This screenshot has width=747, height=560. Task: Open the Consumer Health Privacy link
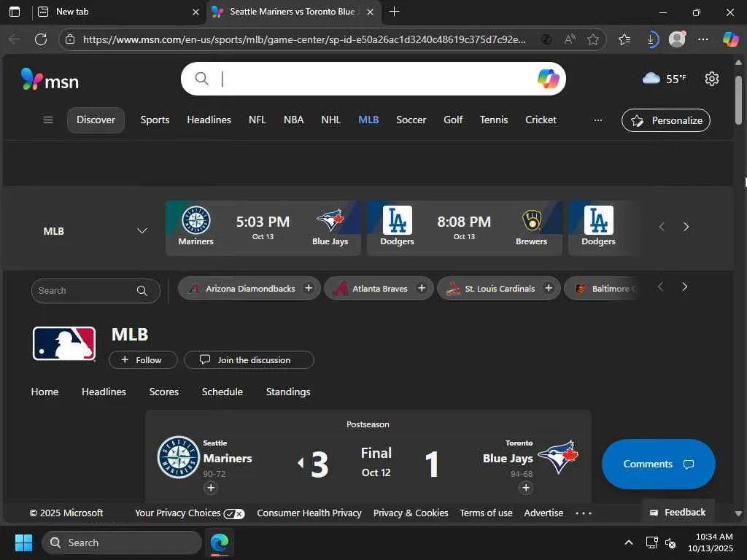[309, 513]
